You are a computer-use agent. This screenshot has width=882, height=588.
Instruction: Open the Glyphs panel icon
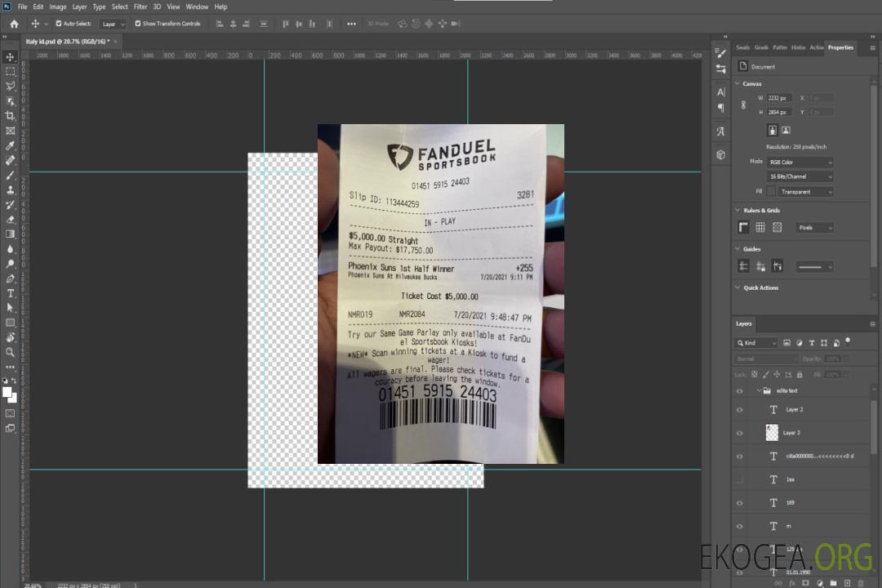tap(721, 131)
